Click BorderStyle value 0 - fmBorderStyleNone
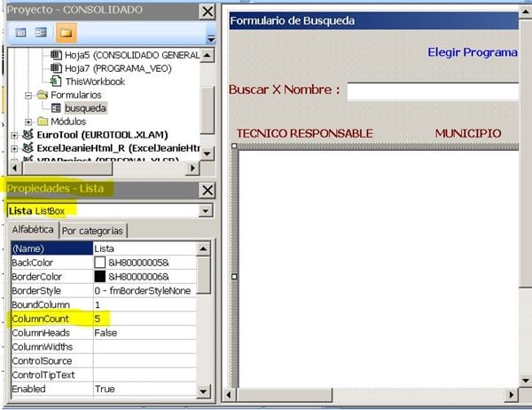Viewport: 532px width, 410px height. pos(143,291)
